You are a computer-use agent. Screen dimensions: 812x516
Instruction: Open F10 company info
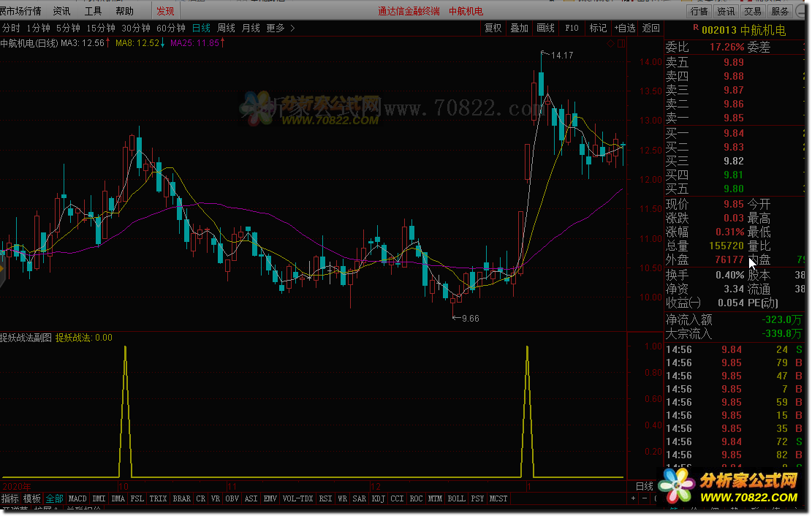(x=572, y=28)
